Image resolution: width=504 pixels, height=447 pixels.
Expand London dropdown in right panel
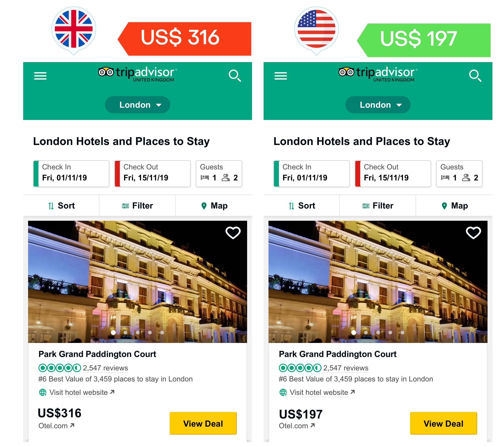pos(378,105)
